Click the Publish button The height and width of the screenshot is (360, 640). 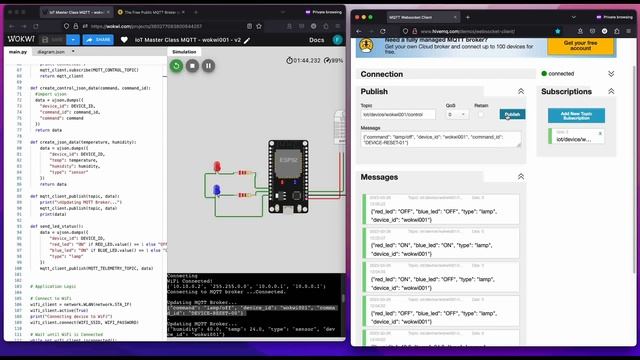click(x=512, y=114)
